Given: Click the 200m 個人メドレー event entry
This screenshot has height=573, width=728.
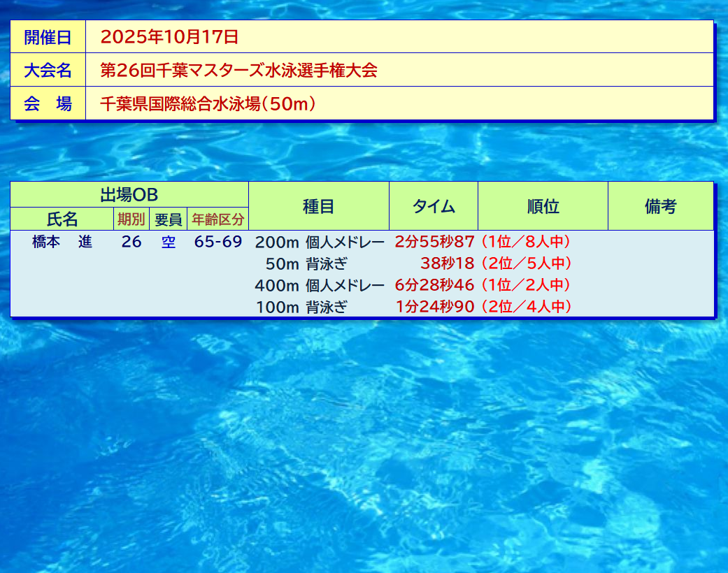Looking at the screenshot, I should [x=320, y=242].
